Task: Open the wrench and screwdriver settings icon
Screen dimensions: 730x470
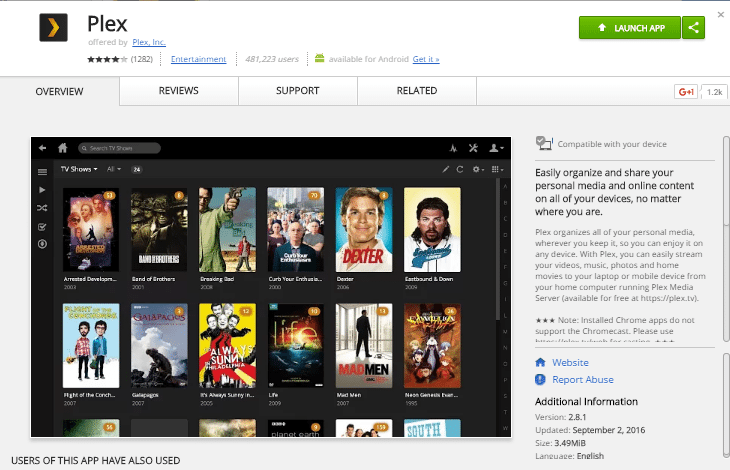Action: click(473, 148)
